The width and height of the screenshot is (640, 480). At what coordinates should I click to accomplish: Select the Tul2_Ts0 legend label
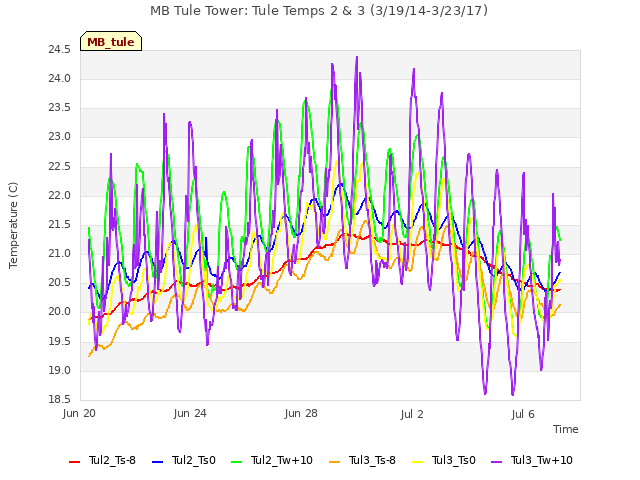click(x=193, y=460)
